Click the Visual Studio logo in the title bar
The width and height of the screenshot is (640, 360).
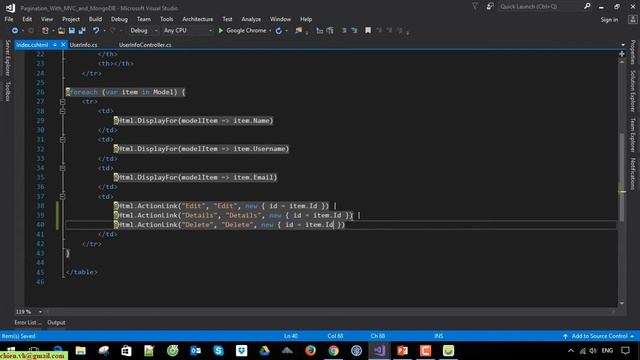pos(10,8)
